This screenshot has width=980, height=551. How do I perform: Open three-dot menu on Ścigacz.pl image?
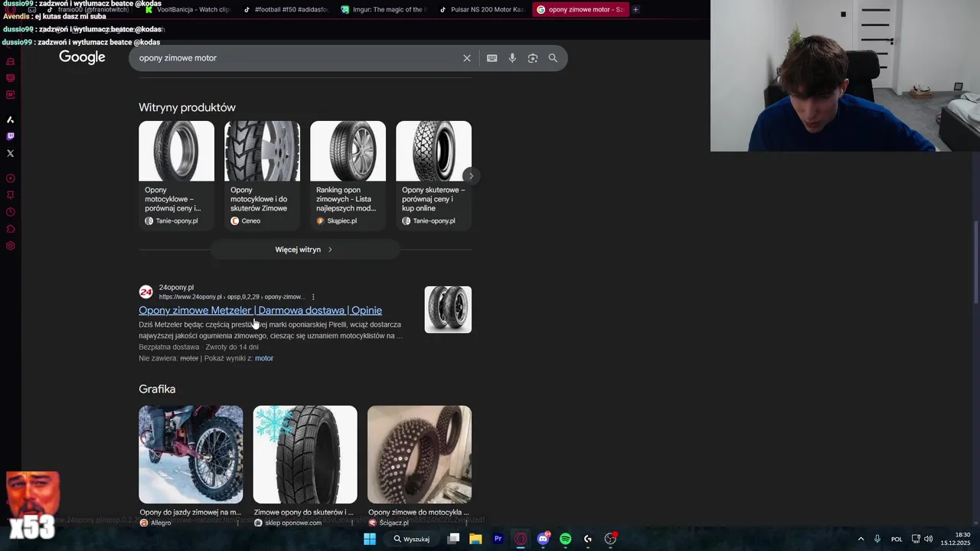click(466, 523)
